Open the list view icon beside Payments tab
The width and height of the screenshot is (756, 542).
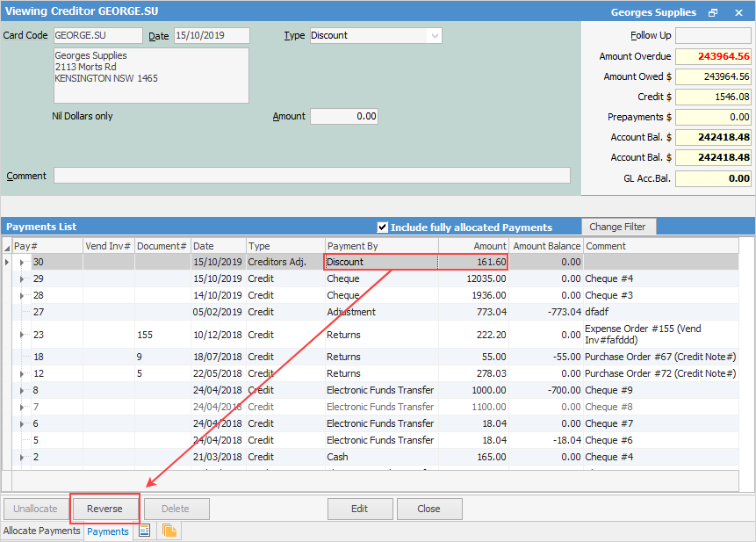144,531
